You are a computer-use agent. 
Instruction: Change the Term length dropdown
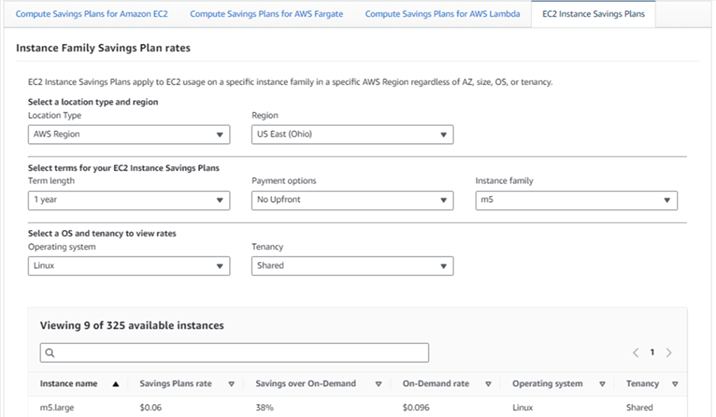[x=129, y=200]
